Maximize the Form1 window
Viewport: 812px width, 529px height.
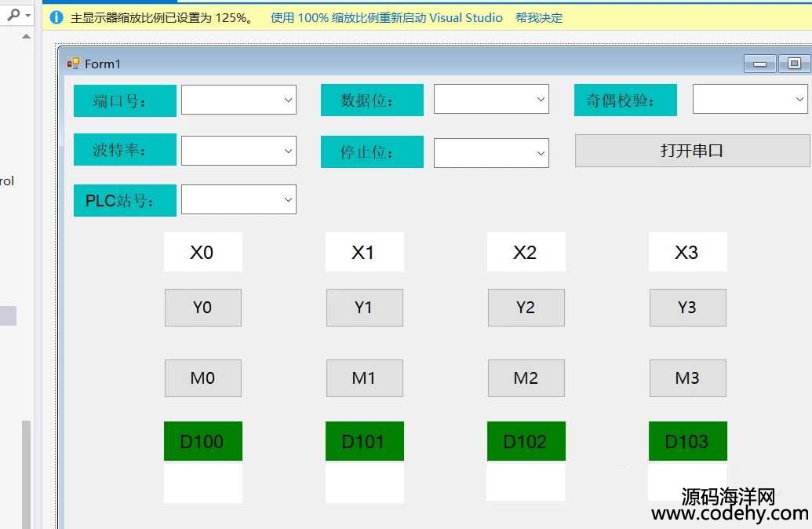[794, 64]
